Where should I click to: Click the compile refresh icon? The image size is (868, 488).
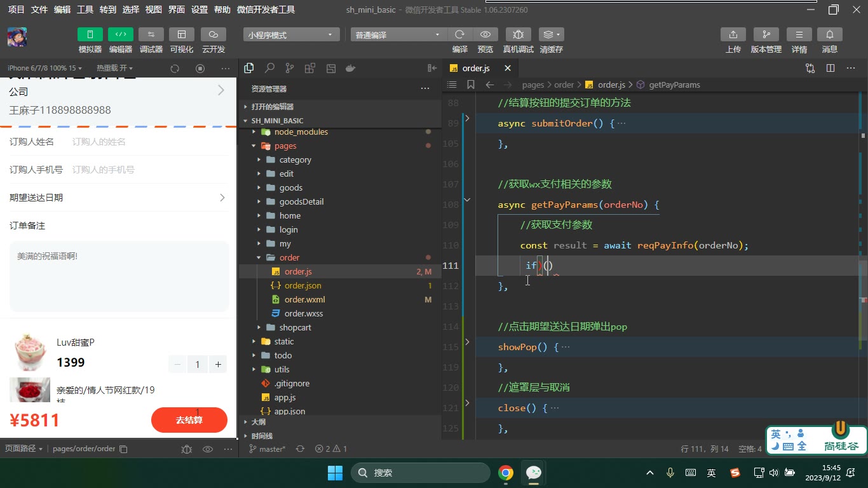[460, 34]
